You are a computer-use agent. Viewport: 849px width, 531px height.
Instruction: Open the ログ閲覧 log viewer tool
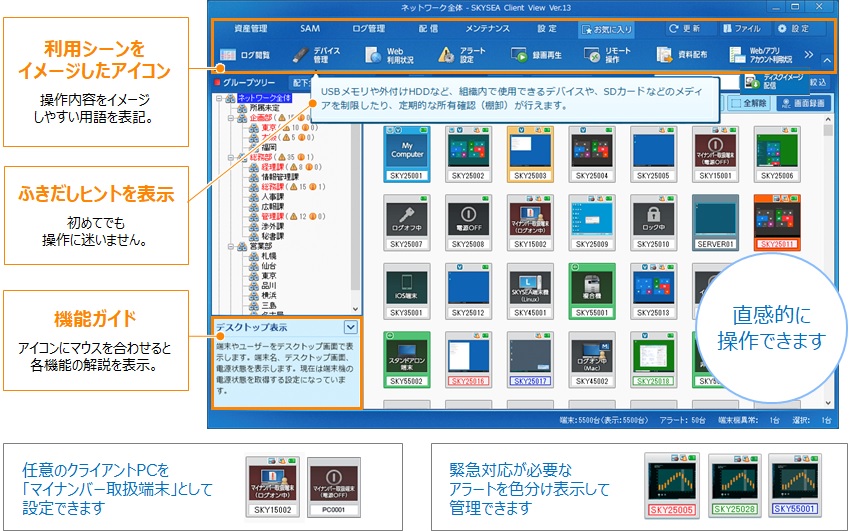[x=245, y=55]
